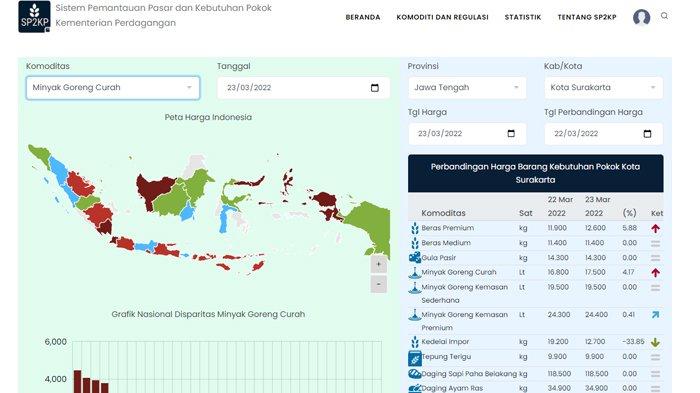Click the search magnifier icon

(664, 16)
